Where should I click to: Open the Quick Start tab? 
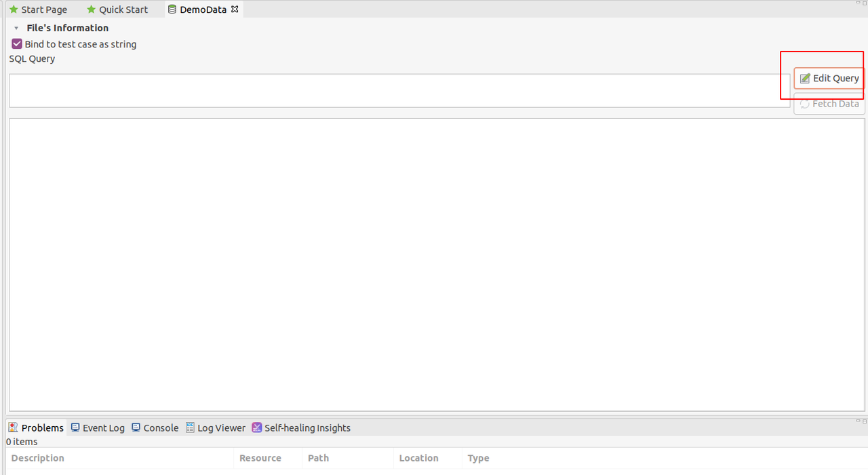click(x=117, y=9)
